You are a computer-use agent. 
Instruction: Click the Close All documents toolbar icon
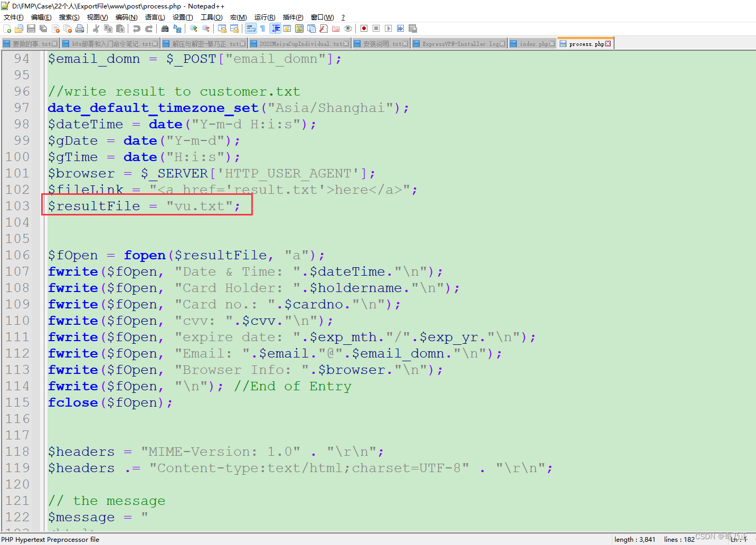pyautogui.click(x=68, y=29)
